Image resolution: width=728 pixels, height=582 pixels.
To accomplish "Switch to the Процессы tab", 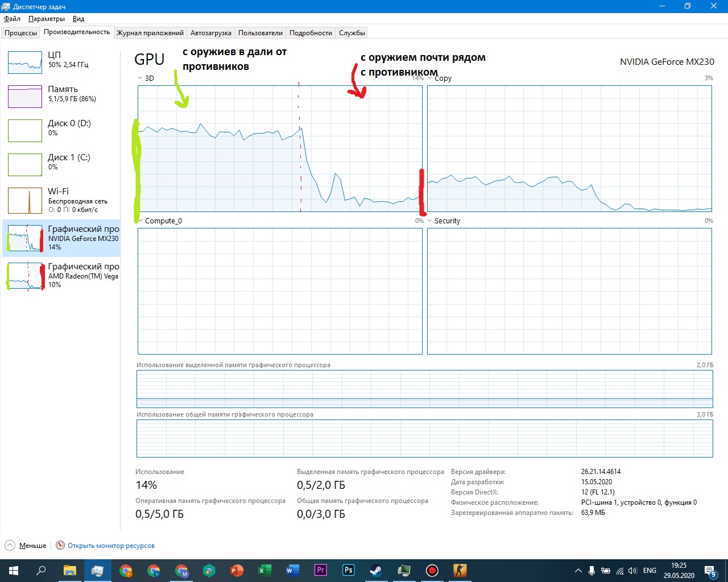I will (20, 33).
